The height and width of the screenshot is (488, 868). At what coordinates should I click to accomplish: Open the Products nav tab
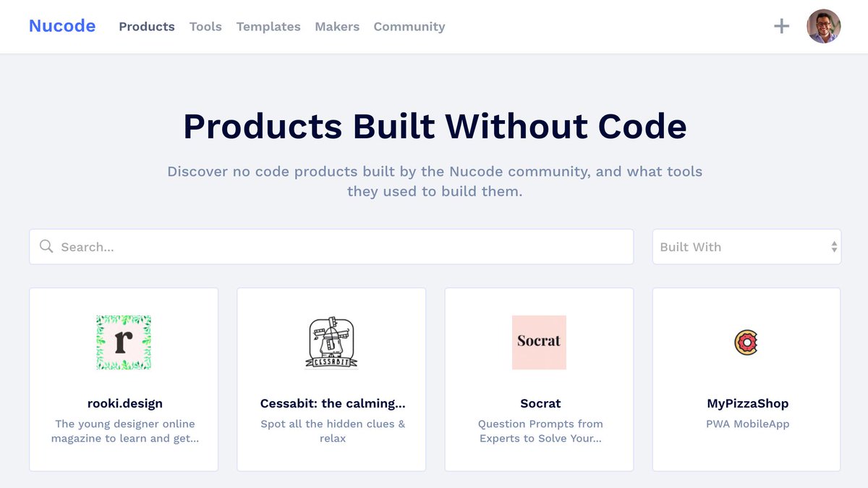coord(147,27)
